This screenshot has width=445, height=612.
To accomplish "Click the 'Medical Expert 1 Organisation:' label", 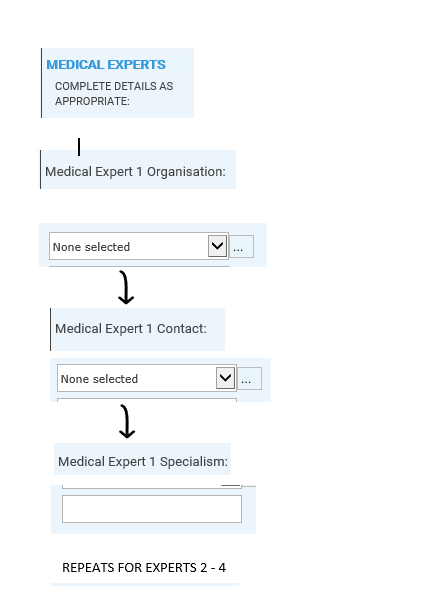I will [135, 172].
